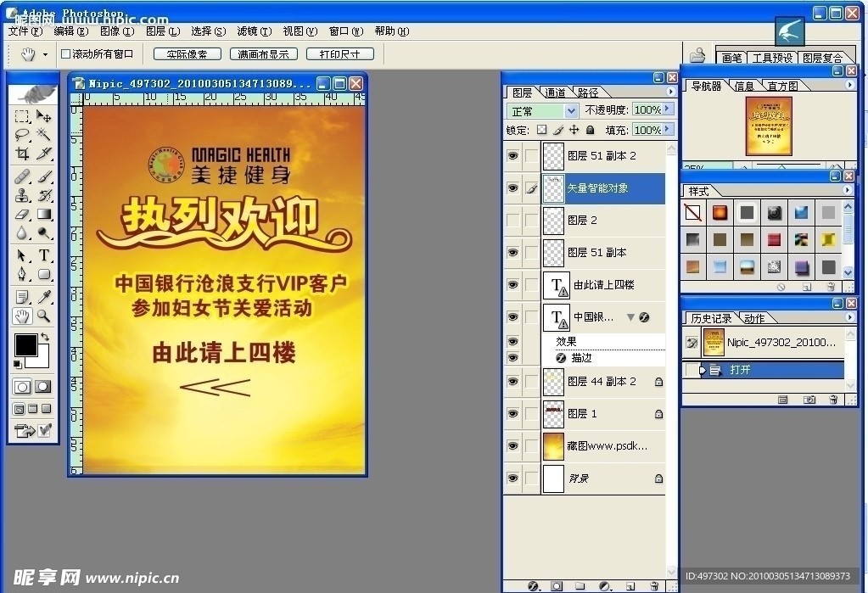This screenshot has width=868, height=593.
Task: Click the 满画布显示 button
Action: point(264,53)
